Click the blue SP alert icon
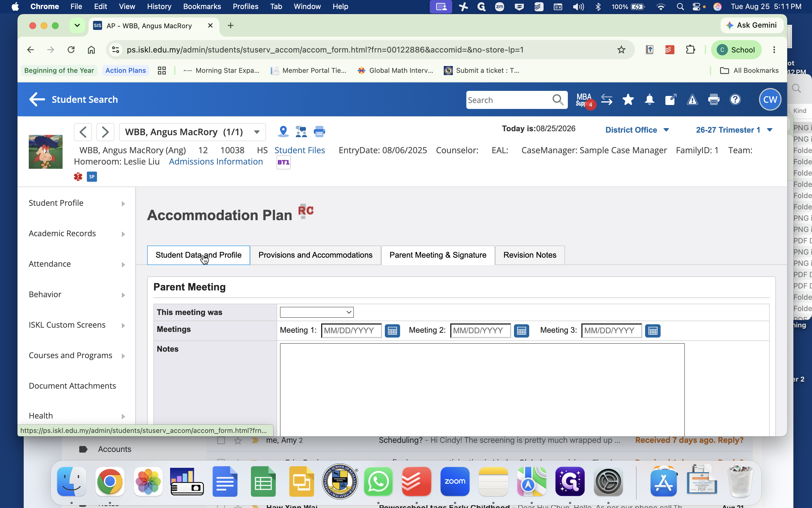The width and height of the screenshot is (812, 508). click(92, 177)
